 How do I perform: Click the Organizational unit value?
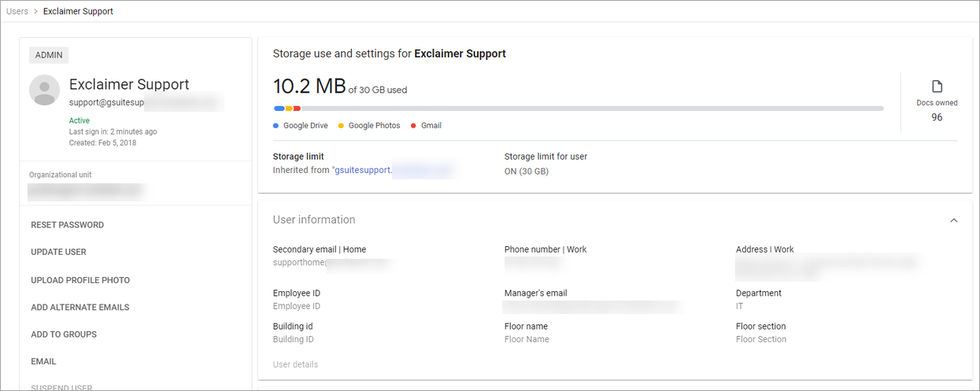[85, 190]
